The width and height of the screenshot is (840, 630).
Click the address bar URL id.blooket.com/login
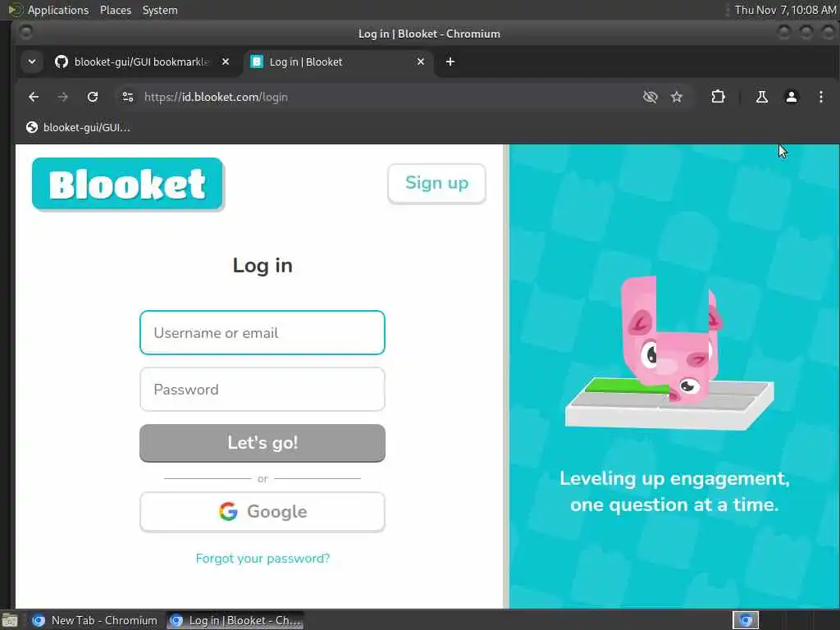point(216,97)
